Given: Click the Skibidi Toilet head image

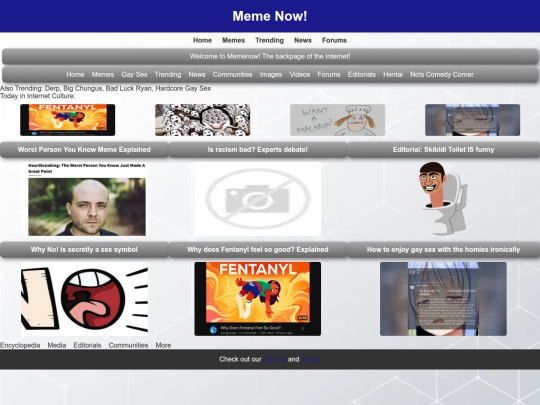Looking at the screenshot, I should (x=443, y=199).
